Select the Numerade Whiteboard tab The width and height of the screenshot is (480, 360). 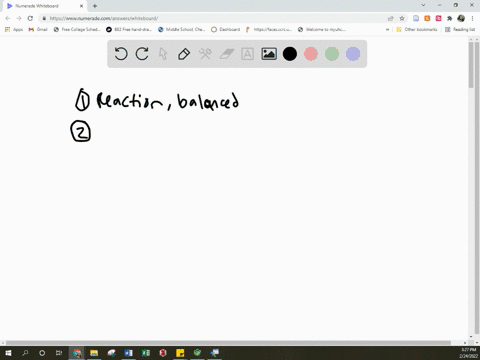(x=44, y=6)
